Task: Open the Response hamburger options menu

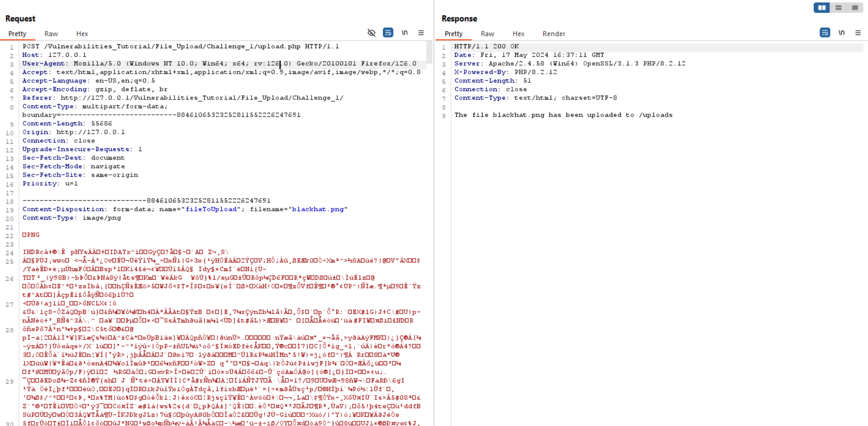Action: pos(858,33)
